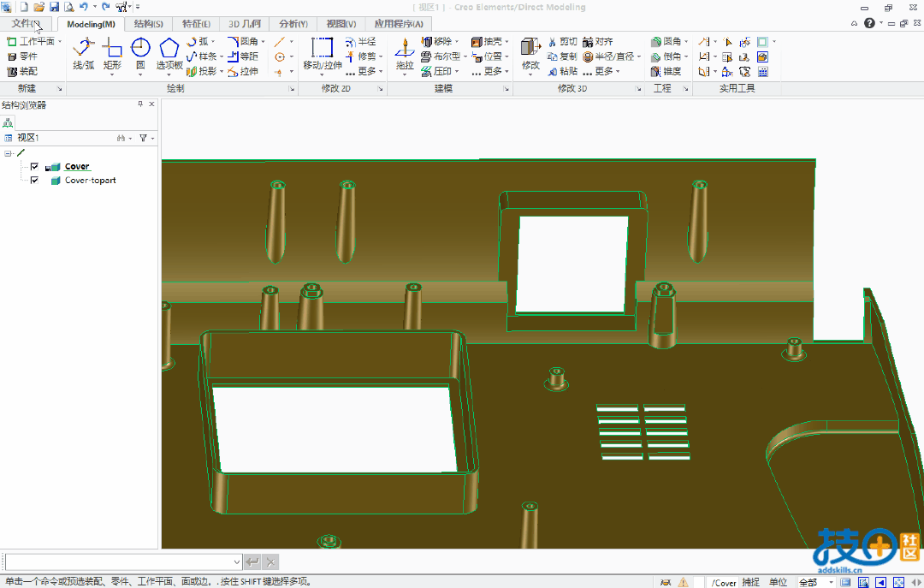This screenshot has width=924, height=588.
Task: Pin the 结构浏览器 panel
Action: pos(140,104)
